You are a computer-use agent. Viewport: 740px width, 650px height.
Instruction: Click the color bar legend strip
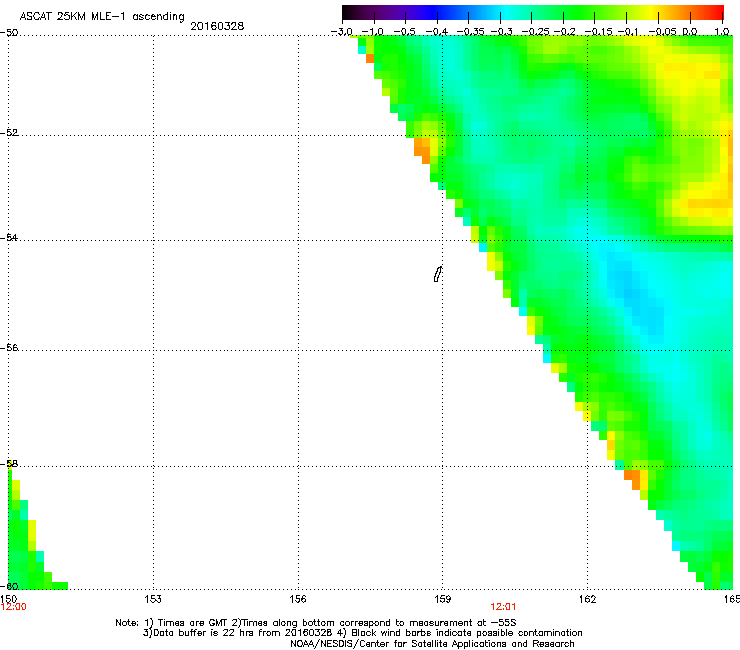(x=533, y=13)
